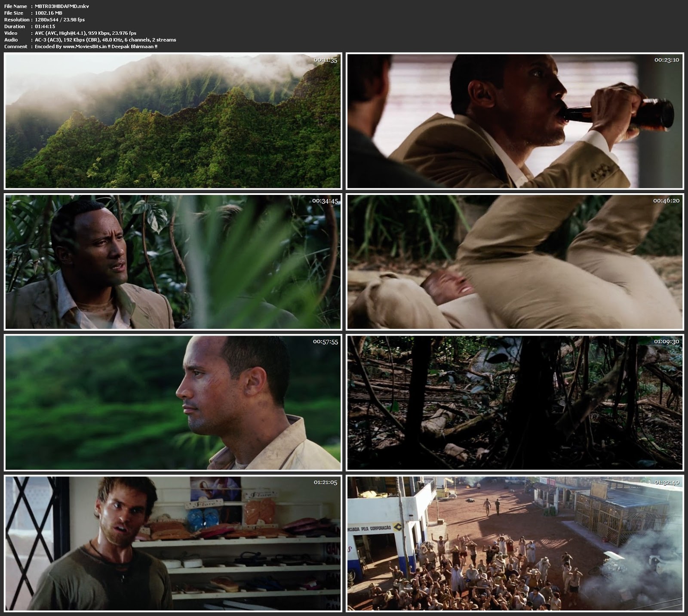Image resolution: width=688 pixels, height=616 pixels.
Task: Click the 00:23:10 timestamp label
Action: pos(666,60)
